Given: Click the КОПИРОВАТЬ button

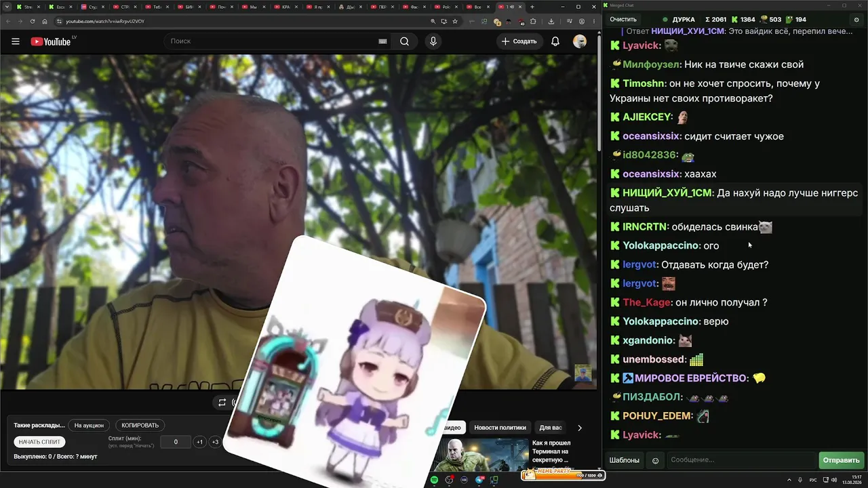Looking at the screenshot, I should pos(140,426).
